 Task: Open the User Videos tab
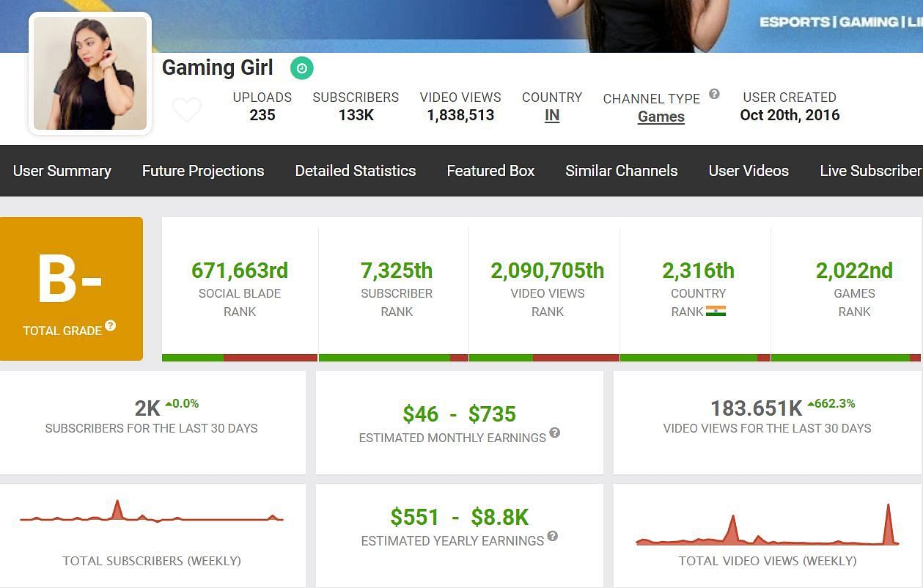pos(749,171)
